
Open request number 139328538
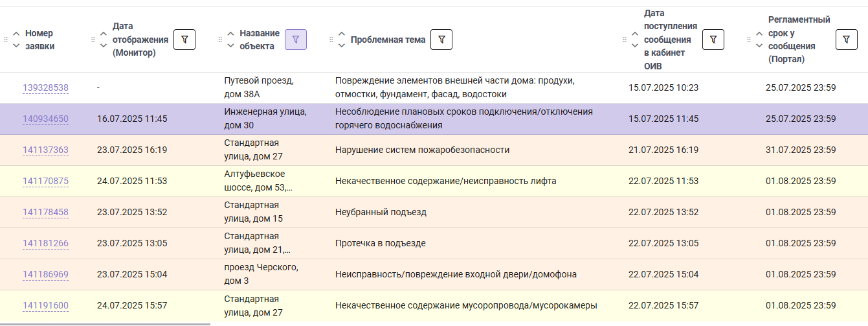point(45,87)
